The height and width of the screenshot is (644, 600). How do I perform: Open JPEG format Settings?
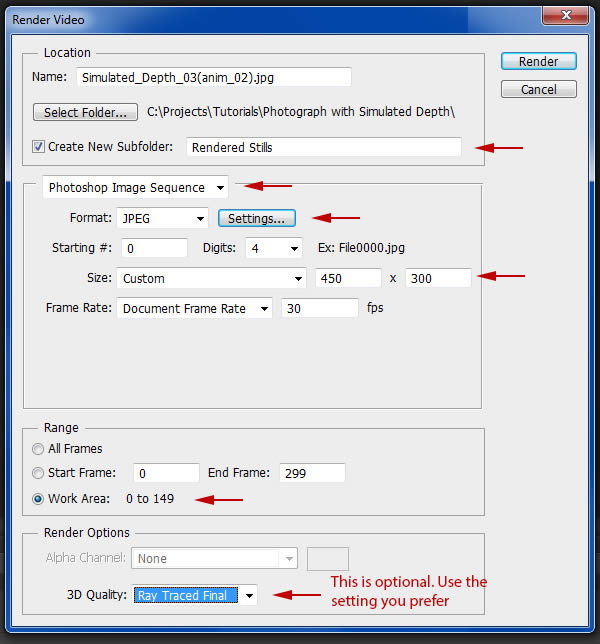pyautogui.click(x=257, y=218)
